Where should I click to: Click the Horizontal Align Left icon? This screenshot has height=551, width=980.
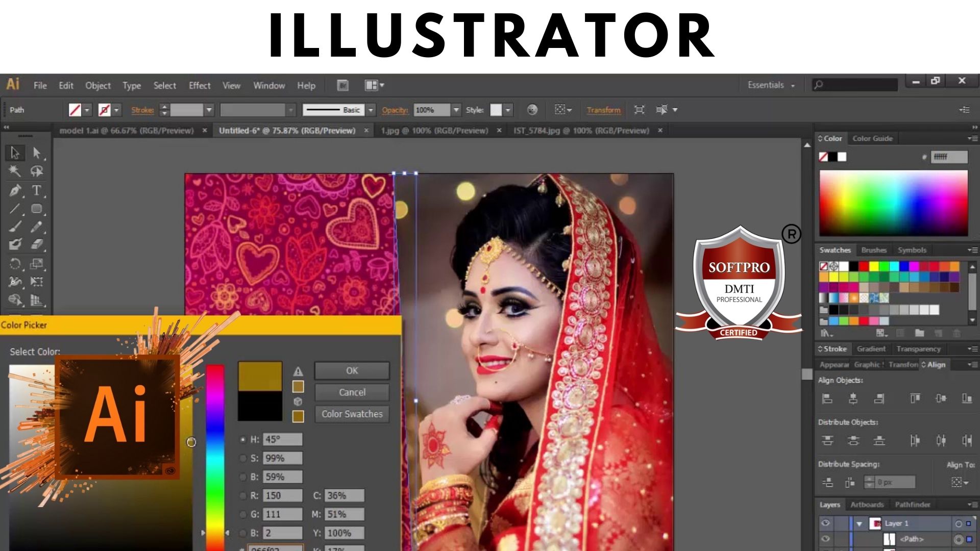click(827, 398)
